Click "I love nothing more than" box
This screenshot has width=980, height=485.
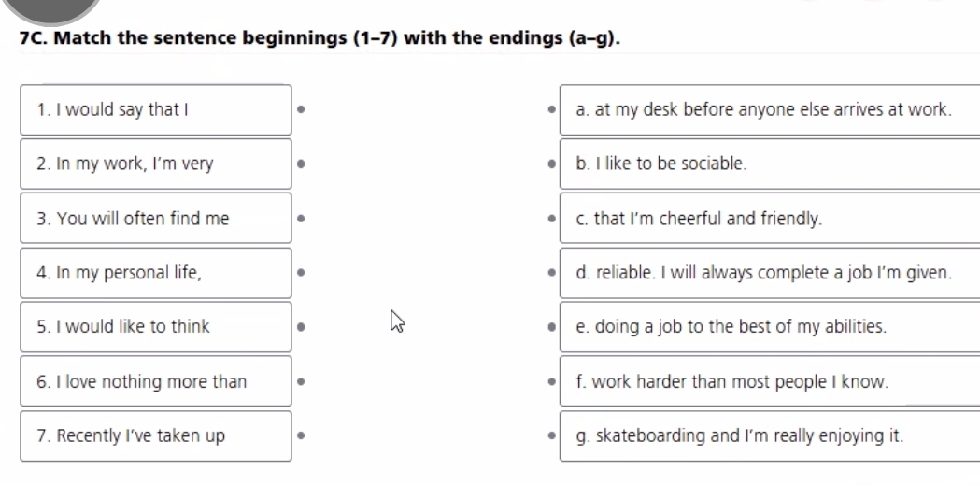(x=155, y=381)
